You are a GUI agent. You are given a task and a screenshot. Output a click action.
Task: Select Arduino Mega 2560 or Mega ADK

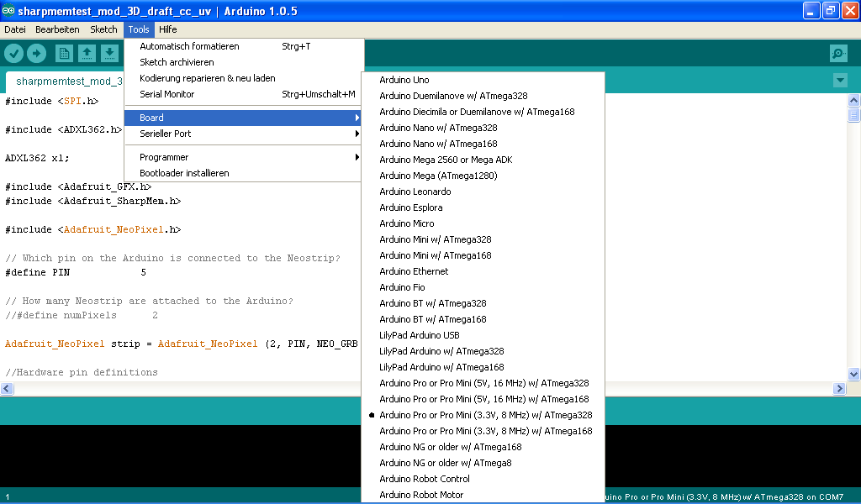pos(446,160)
